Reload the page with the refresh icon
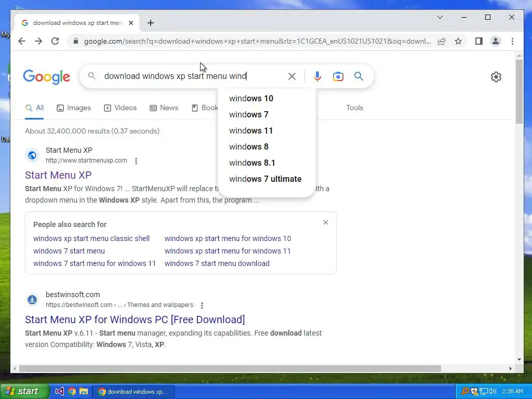The image size is (532, 399). (55, 42)
